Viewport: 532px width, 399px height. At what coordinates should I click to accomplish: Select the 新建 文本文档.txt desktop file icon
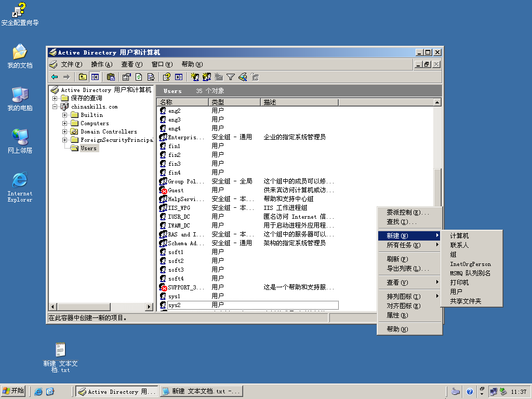(60, 357)
